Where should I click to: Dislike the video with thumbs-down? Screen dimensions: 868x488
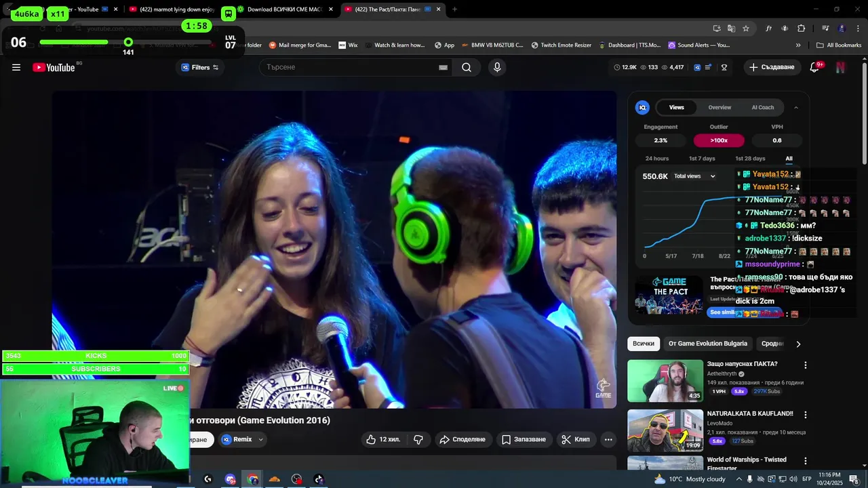pyautogui.click(x=418, y=439)
